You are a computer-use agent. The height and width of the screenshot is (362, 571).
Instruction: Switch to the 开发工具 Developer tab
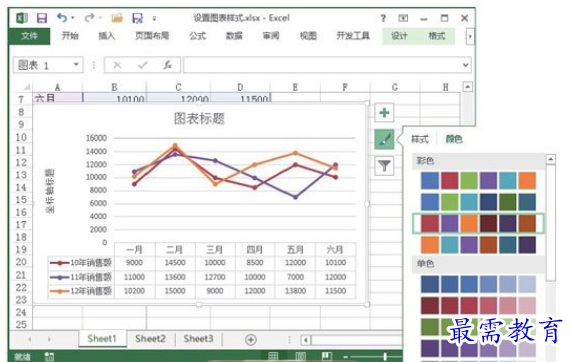click(353, 36)
